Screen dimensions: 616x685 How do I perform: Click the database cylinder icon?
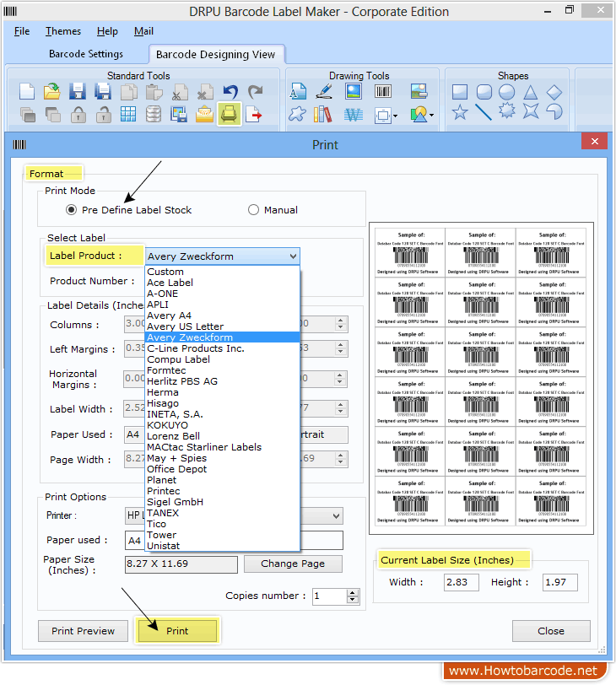[154, 115]
